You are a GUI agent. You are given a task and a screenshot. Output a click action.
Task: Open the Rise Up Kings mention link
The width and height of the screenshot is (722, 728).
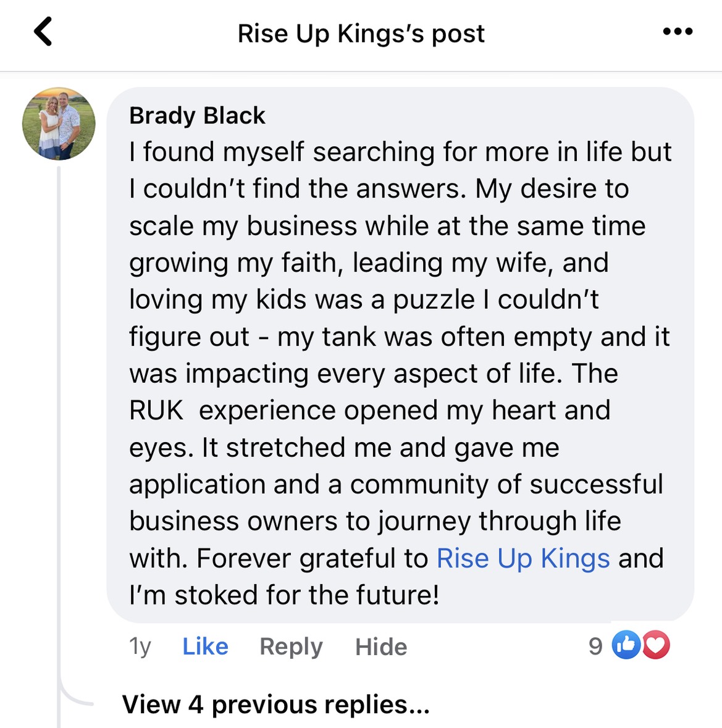point(523,558)
